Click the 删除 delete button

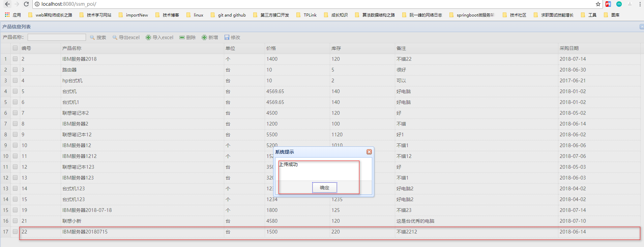coord(187,37)
